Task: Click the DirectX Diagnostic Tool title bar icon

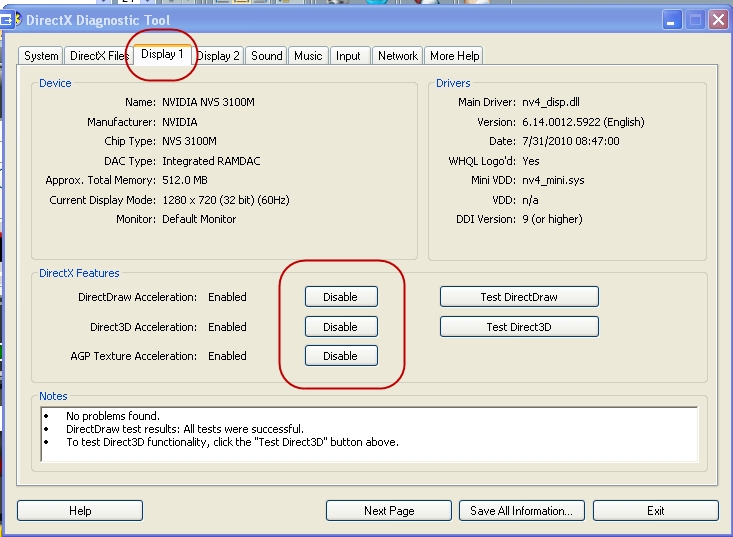Action: pyautogui.click(x=8, y=19)
